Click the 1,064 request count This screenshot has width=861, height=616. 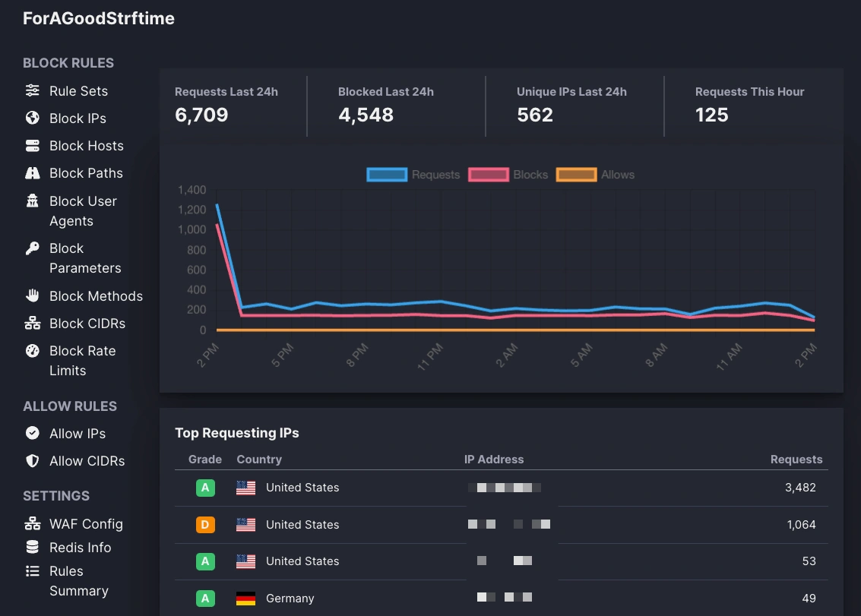[x=802, y=525]
